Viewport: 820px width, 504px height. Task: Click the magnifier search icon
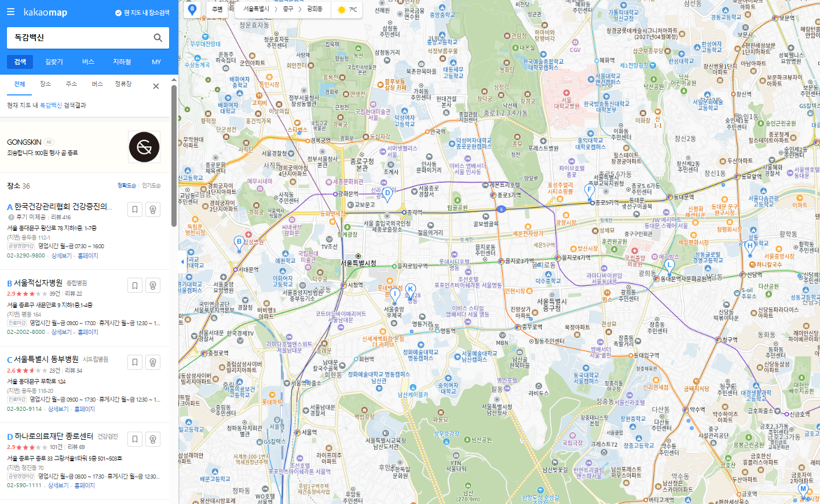tap(158, 38)
